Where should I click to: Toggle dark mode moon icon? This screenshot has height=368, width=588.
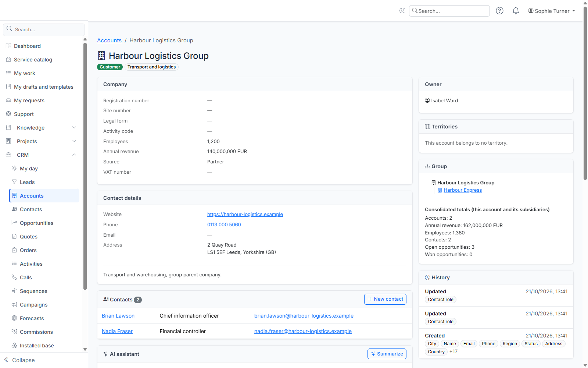[x=402, y=11]
